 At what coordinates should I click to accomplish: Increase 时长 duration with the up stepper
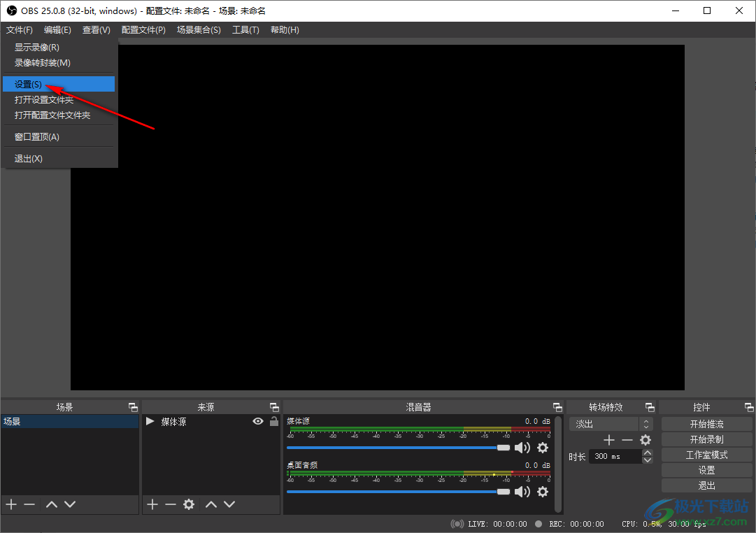point(648,453)
